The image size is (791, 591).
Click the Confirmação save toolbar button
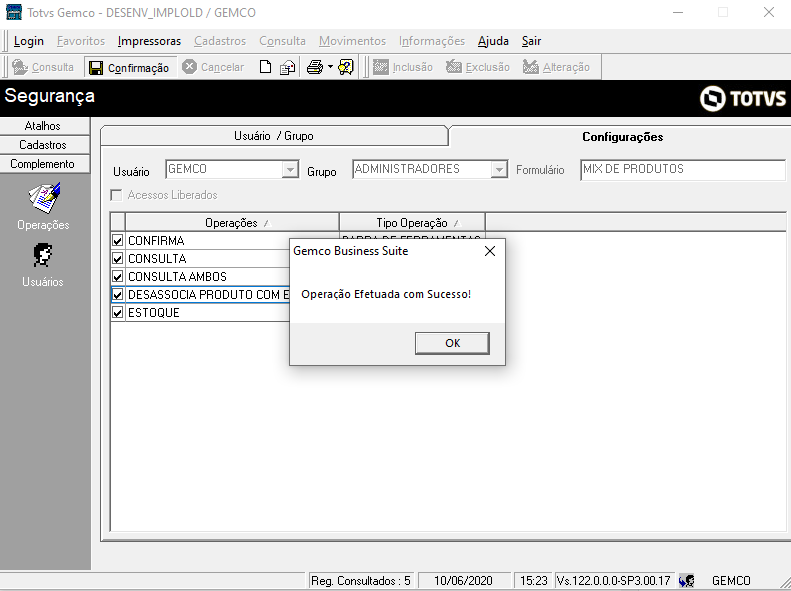tap(130, 68)
